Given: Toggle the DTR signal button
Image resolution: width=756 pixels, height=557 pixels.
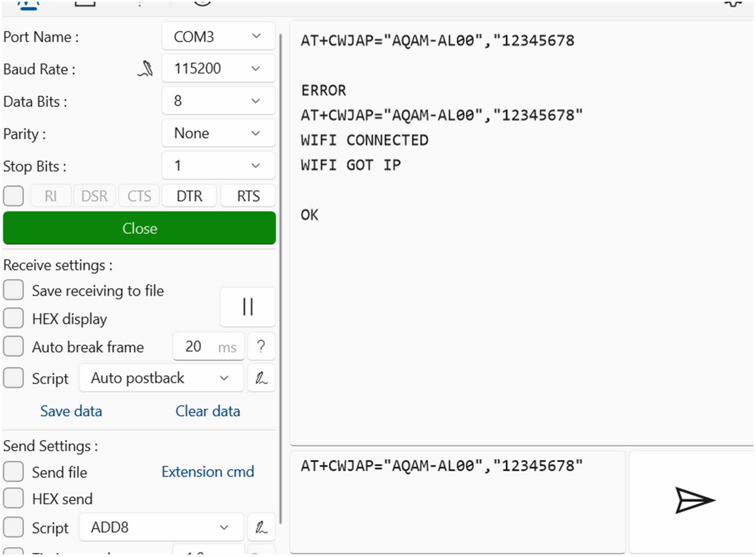Looking at the screenshot, I should tap(189, 196).
